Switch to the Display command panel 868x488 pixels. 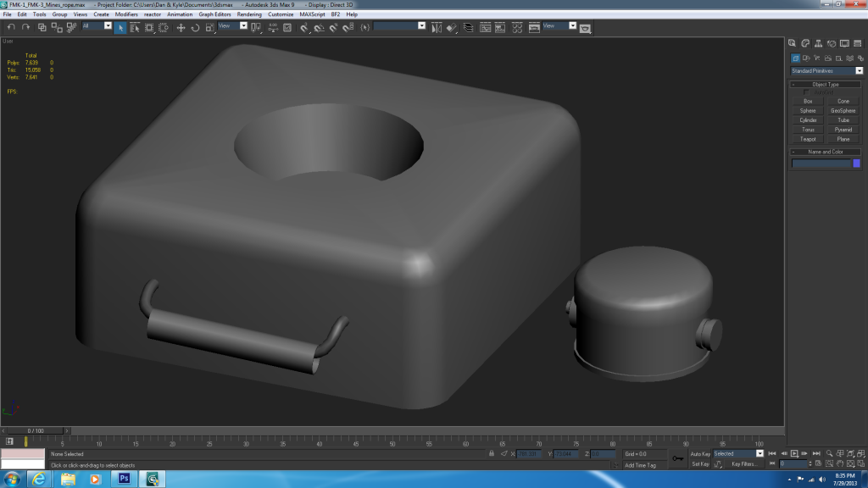click(844, 43)
